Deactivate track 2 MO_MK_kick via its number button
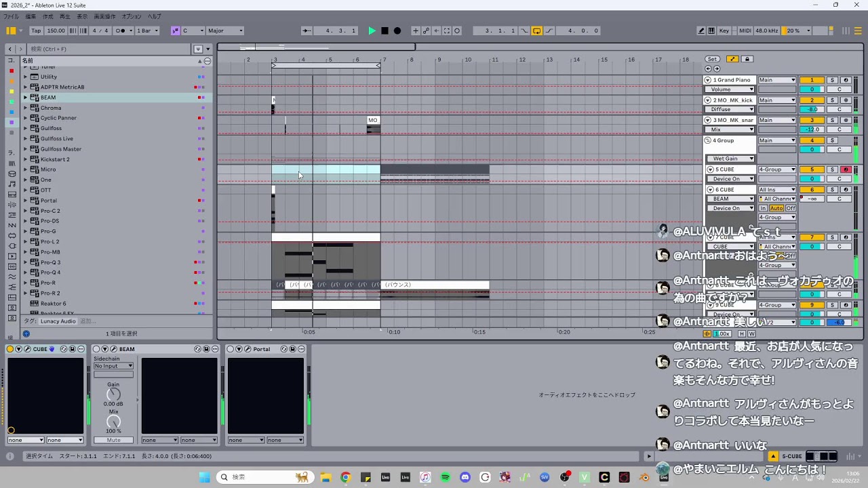The image size is (868, 488). point(812,100)
